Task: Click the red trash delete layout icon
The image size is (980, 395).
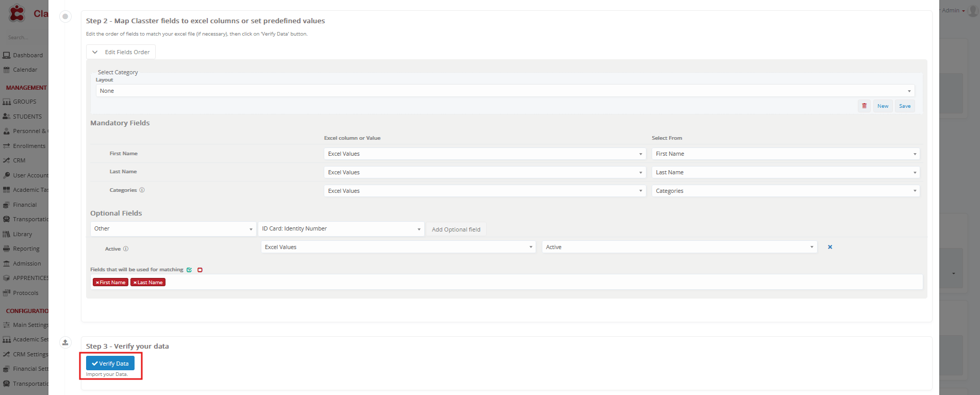Action: pyautogui.click(x=864, y=106)
